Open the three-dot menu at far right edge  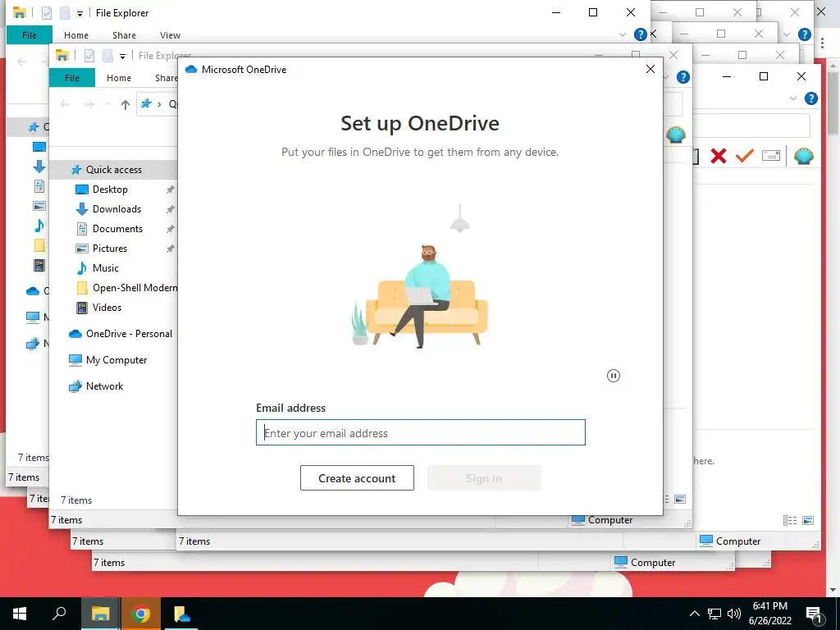pyautogui.click(x=822, y=43)
